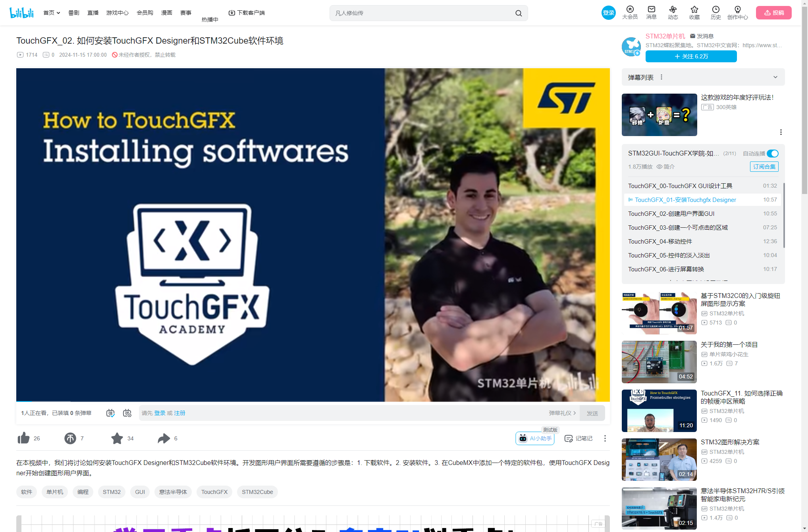Open 记笔记 note-taking tool

[579, 438]
